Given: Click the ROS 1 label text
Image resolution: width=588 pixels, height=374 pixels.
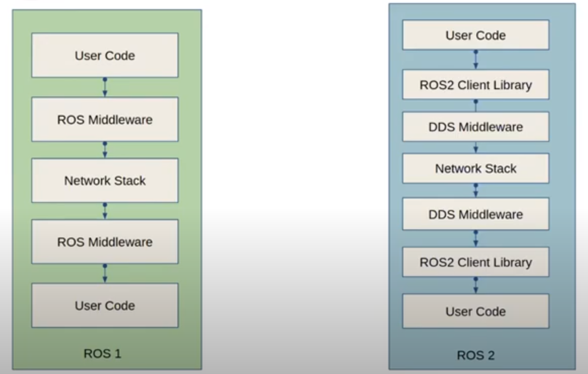Looking at the screenshot, I should (103, 354).
